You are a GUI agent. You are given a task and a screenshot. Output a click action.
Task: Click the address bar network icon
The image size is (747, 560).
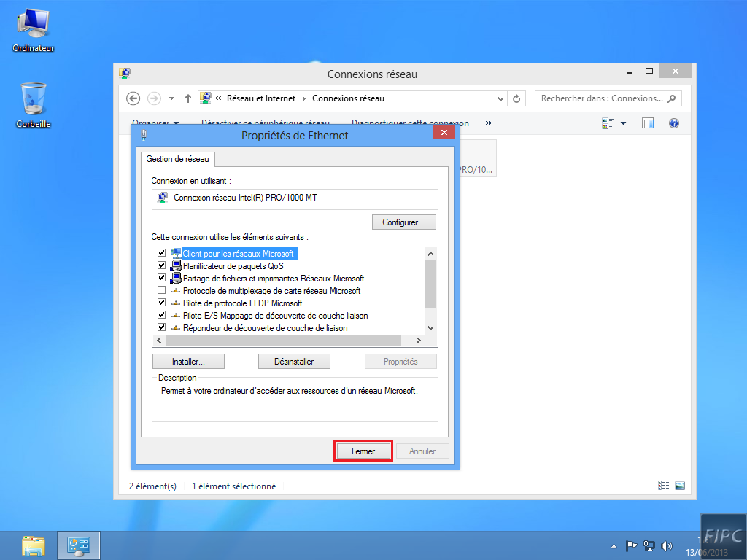pyautogui.click(x=205, y=98)
